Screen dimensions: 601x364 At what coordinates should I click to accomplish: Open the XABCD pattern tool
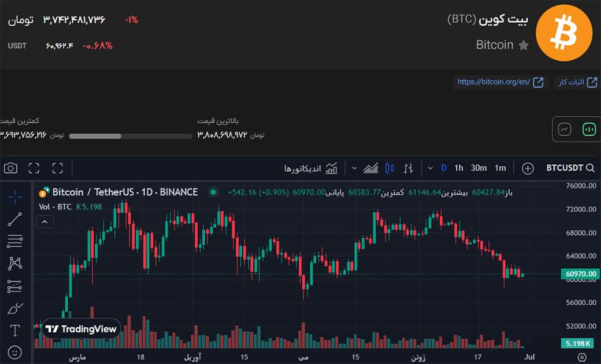click(x=13, y=263)
